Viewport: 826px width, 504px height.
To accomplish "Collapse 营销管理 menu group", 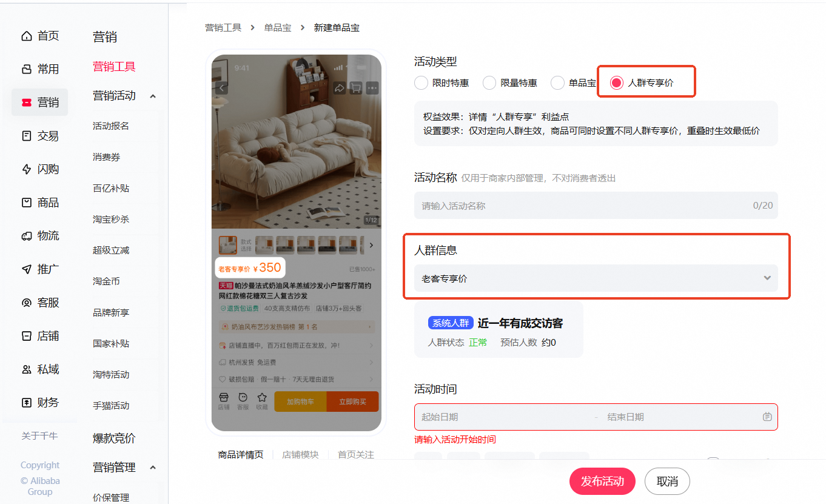I will pyautogui.click(x=153, y=468).
